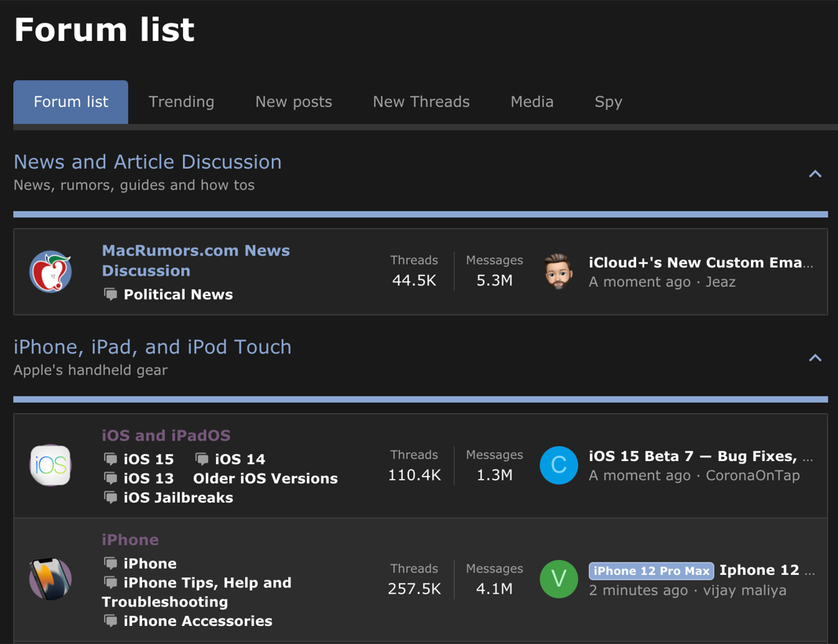Click speech bubble icon beside iOS 13
This screenshot has height=644, width=838.
[111, 478]
